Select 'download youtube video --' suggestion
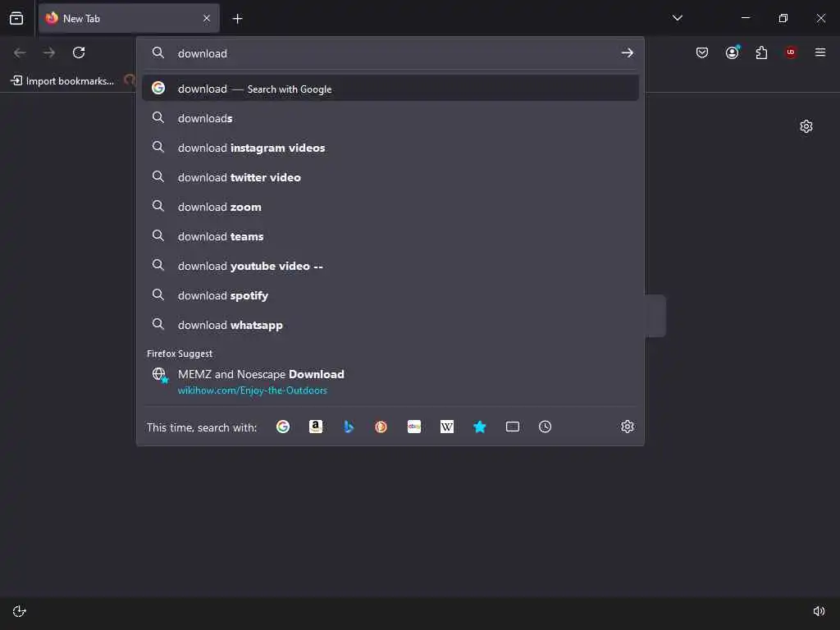The image size is (840, 630). pos(390,265)
